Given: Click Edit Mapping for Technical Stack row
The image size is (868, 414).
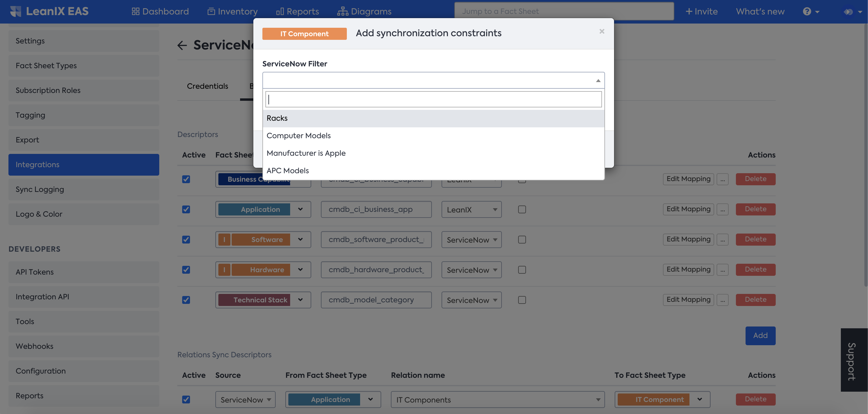Looking at the screenshot, I should click(688, 300).
